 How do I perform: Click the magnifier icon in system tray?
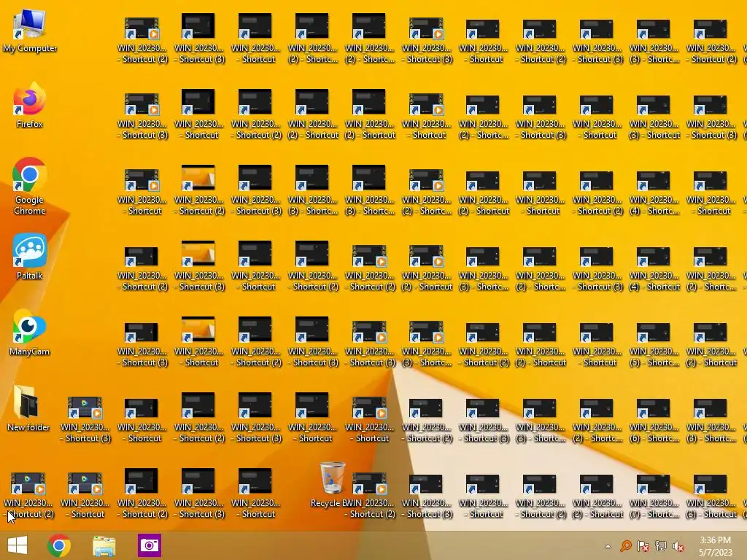click(x=626, y=545)
